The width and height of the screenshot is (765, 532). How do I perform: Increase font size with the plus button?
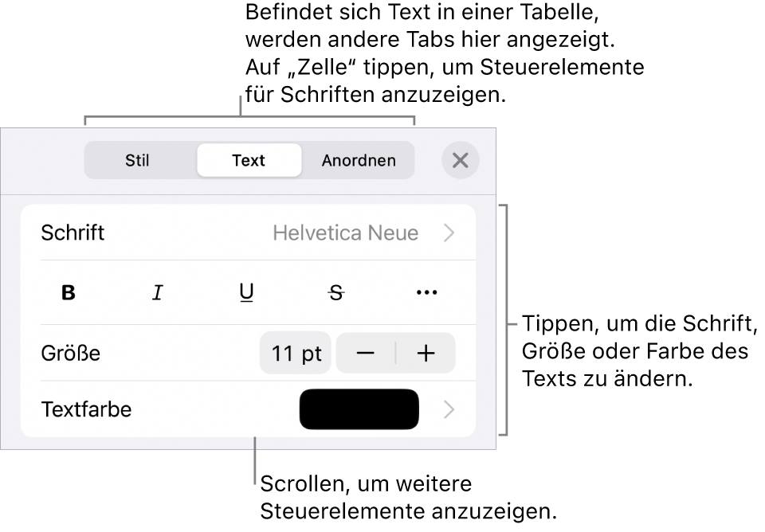tap(426, 353)
